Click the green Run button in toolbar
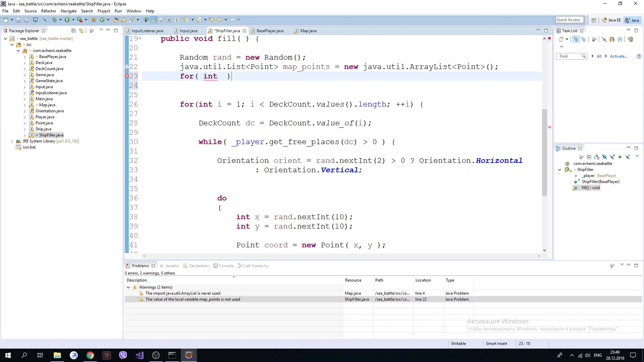This screenshot has height=362, width=644. [67, 20]
